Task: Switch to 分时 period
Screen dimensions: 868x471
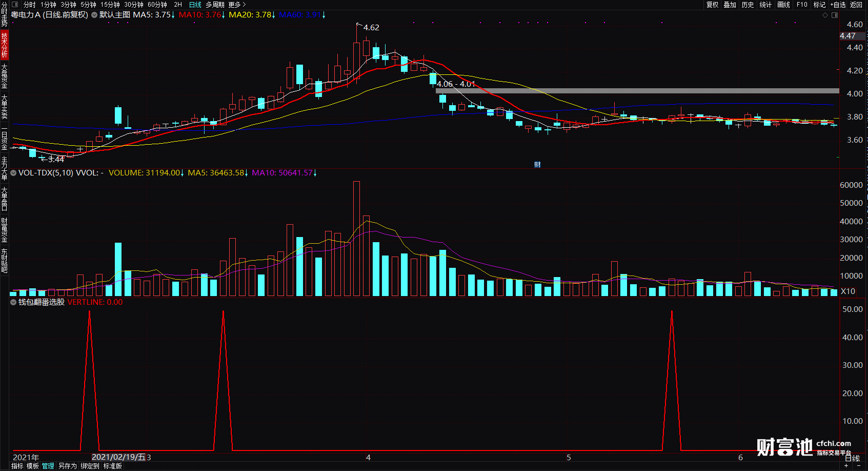Action: point(30,5)
